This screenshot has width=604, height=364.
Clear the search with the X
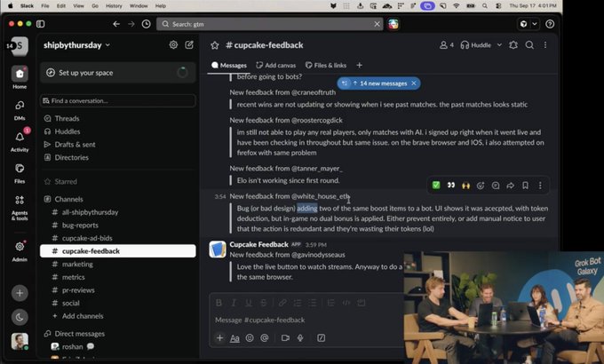click(x=377, y=24)
